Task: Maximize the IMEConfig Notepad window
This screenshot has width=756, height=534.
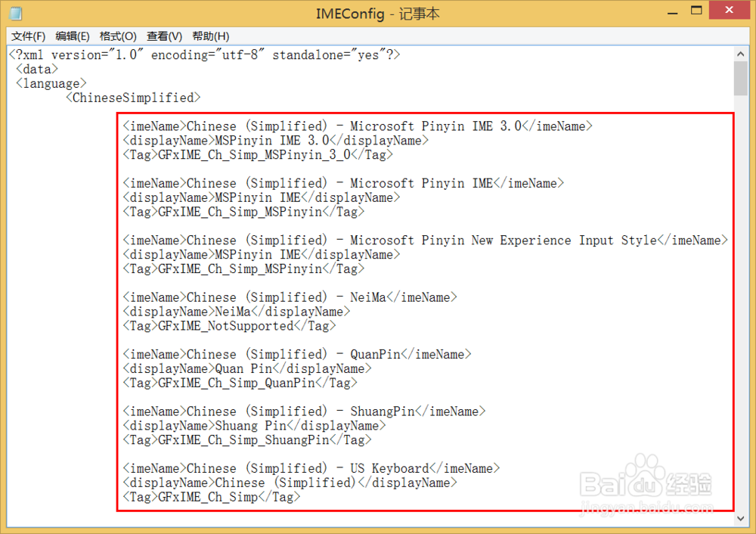Action: point(696,11)
